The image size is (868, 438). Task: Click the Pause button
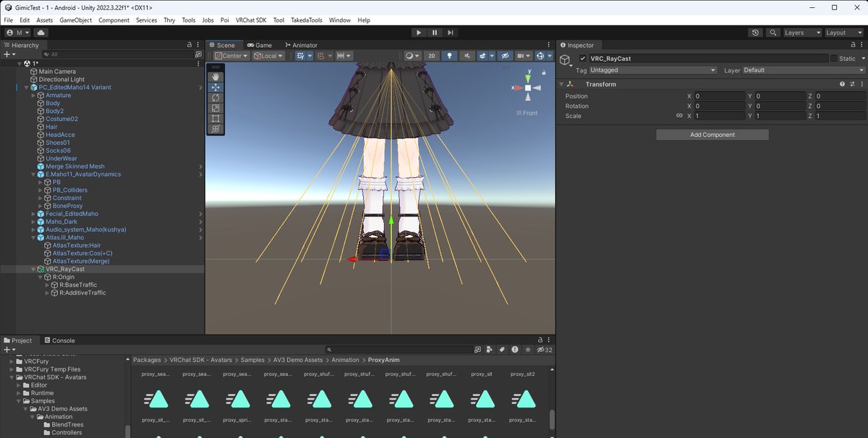(435, 33)
